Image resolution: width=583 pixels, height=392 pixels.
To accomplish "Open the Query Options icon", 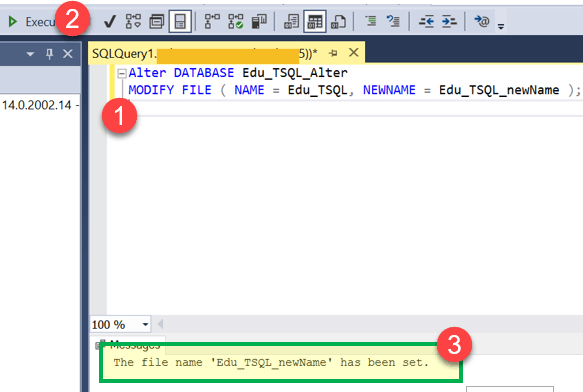I will [x=157, y=22].
